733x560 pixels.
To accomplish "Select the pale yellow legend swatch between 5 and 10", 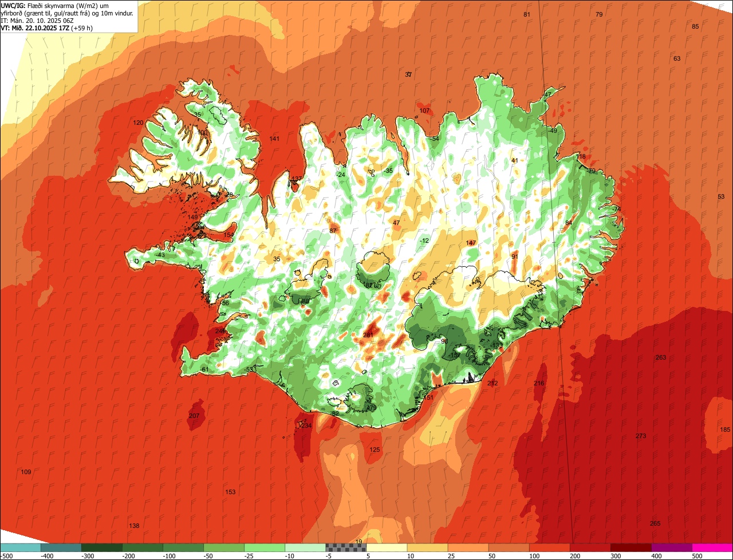I will (x=387, y=547).
